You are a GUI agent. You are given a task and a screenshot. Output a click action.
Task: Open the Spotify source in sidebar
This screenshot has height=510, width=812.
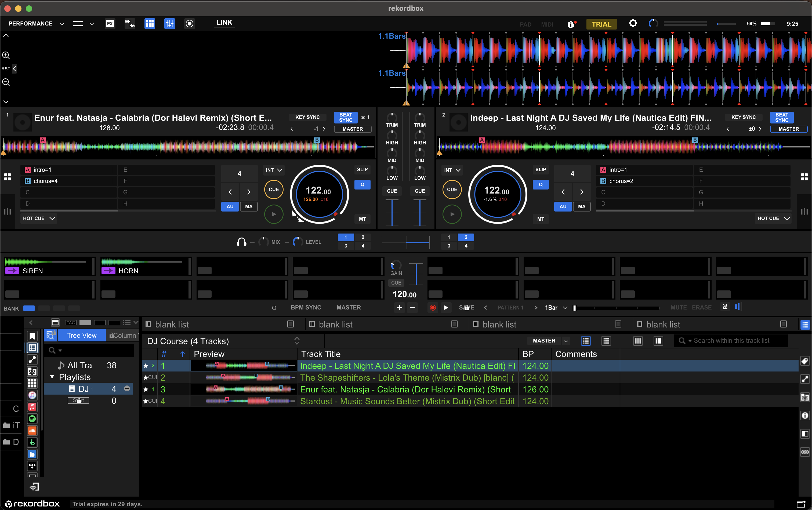[32, 419]
